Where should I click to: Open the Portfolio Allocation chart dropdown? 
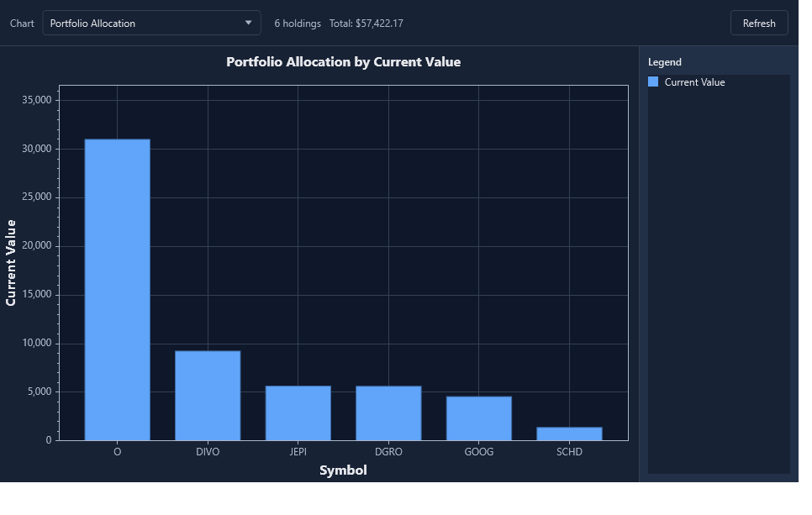(x=152, y=24)
